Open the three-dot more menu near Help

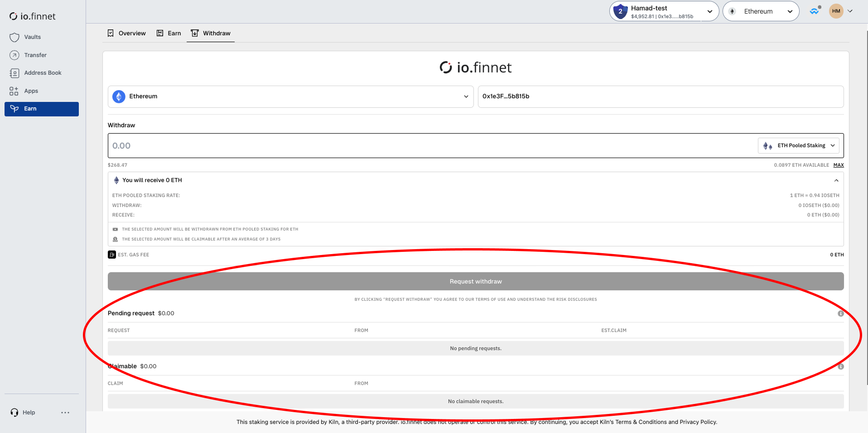click(x=65, y=413)
